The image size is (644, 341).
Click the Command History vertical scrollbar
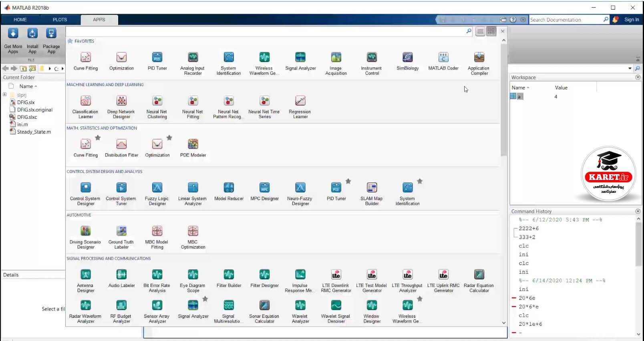click(638, 244)
